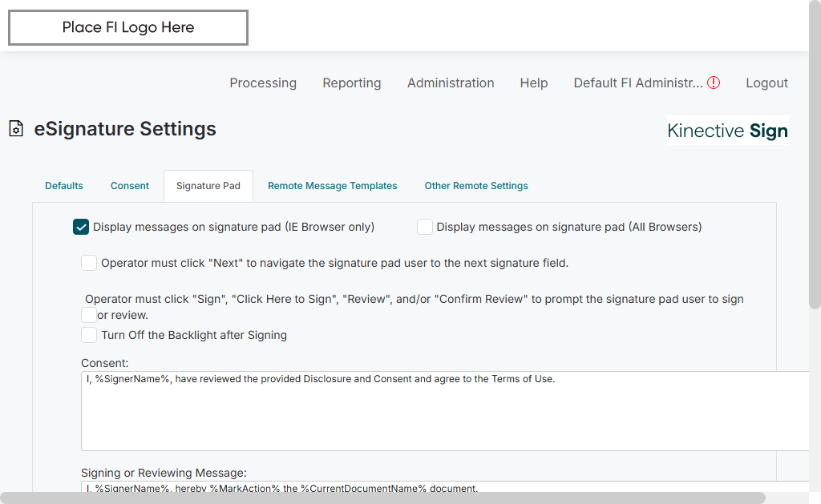Screen dimensions: 821x504
Task: Uncheck Display messages on signature pad (IE Browser only)
Action: pyautogui.click(x=81, y=227)
